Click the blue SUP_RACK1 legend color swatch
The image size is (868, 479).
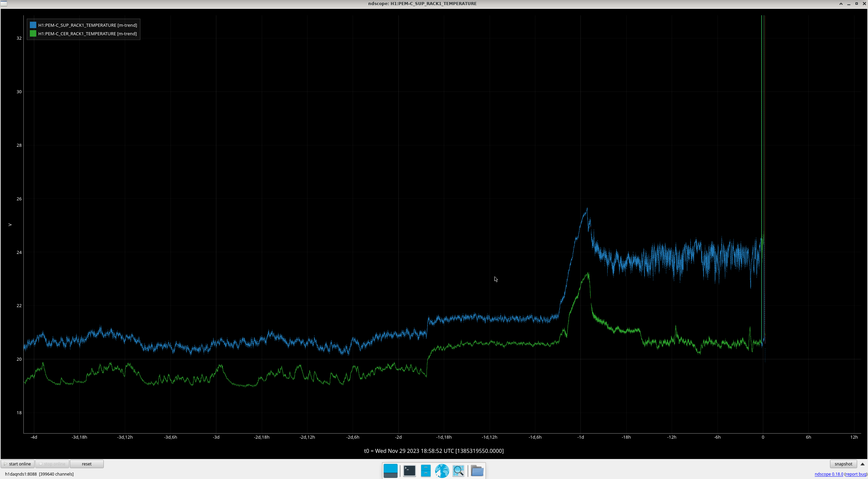tap(33, 25)
